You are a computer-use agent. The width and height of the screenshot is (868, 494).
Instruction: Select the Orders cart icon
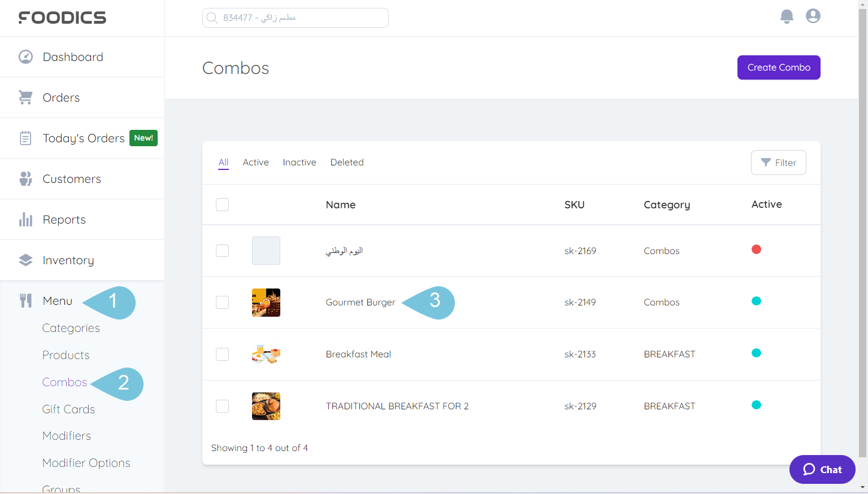(x=25, y=97)
